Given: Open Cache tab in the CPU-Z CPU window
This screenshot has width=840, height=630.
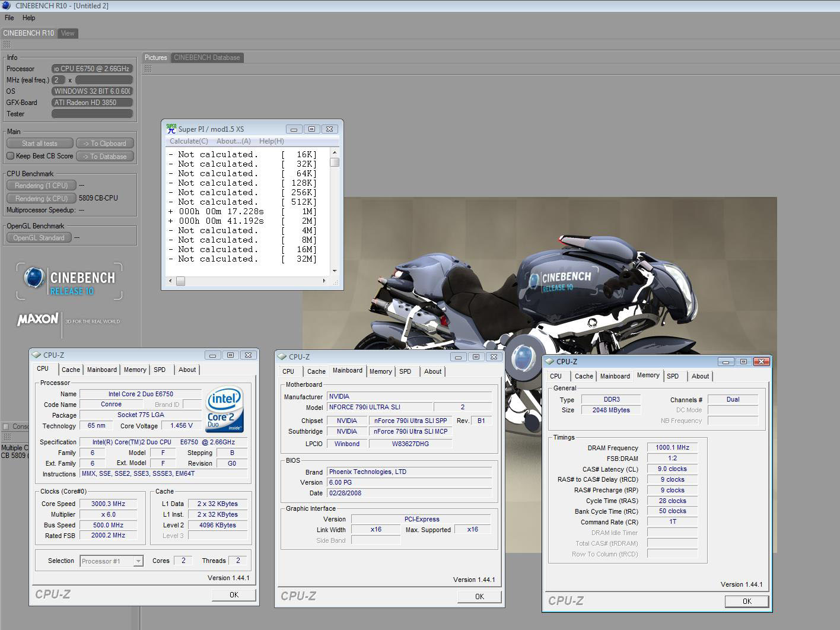Looking at the screenshot, I should [x=71, y=370].
